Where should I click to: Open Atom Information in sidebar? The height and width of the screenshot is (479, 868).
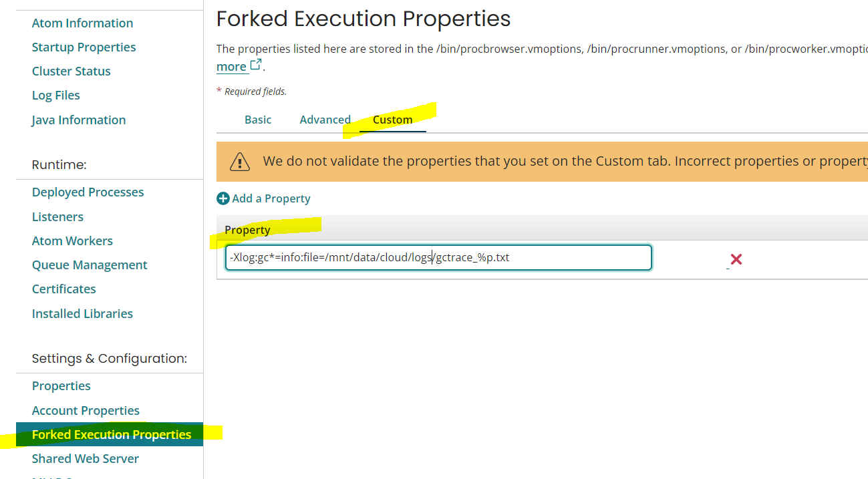tap(82, 23)
